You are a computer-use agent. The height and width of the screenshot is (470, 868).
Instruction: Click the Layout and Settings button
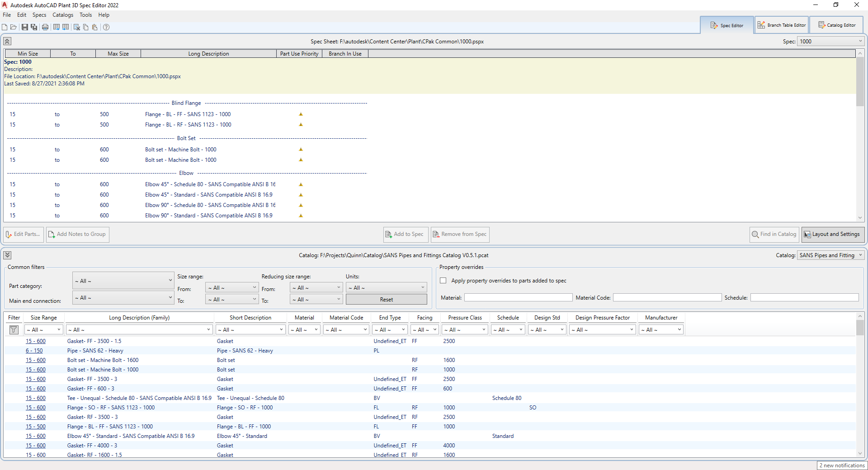pyautogui.click(x=833, y=234)
